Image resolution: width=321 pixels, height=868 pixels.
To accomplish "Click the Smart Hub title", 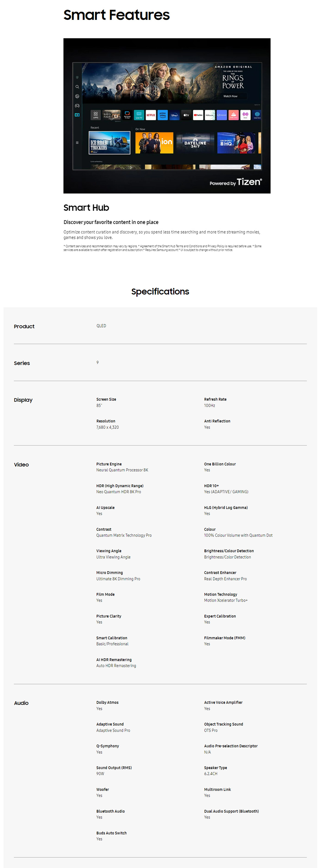I will pos(86,208).
